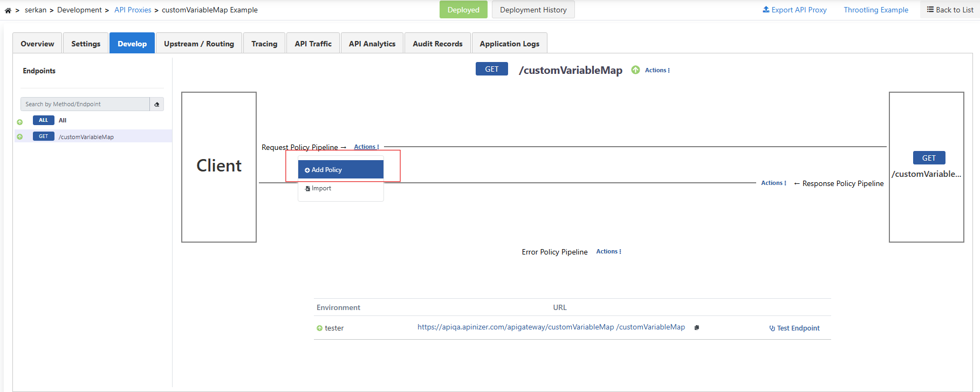Click green status icon beside /customVariableMap title

point(635,70)
